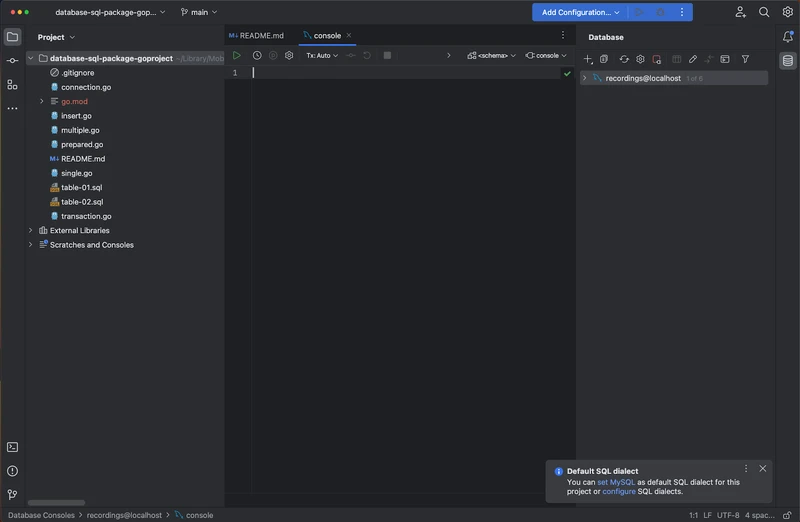Run the query with the green Execute button
This screenshot has height=522, width=800.
tap(237, 56)
